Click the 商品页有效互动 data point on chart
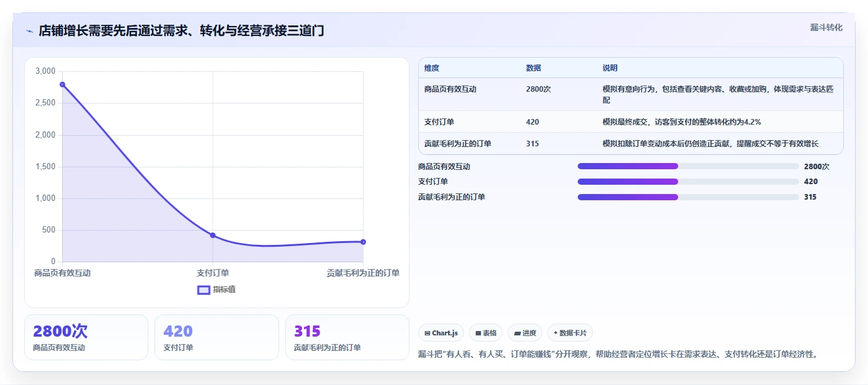Viewport: 868px width, 385px height. tap(62, 84)
